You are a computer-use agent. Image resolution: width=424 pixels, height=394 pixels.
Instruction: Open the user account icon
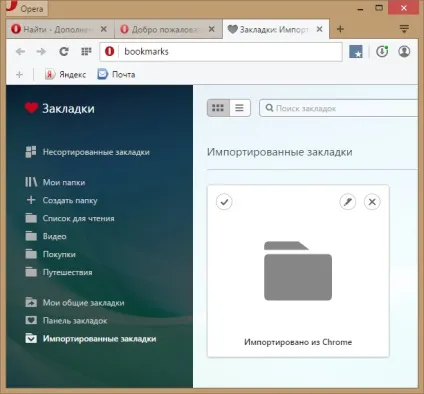(404, 52)
